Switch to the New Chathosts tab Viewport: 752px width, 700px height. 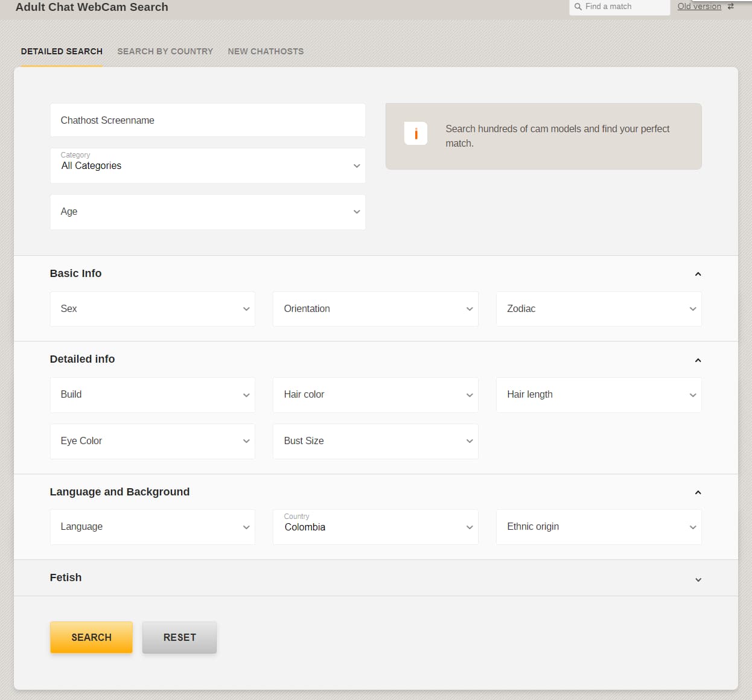(x=266, y=51)
